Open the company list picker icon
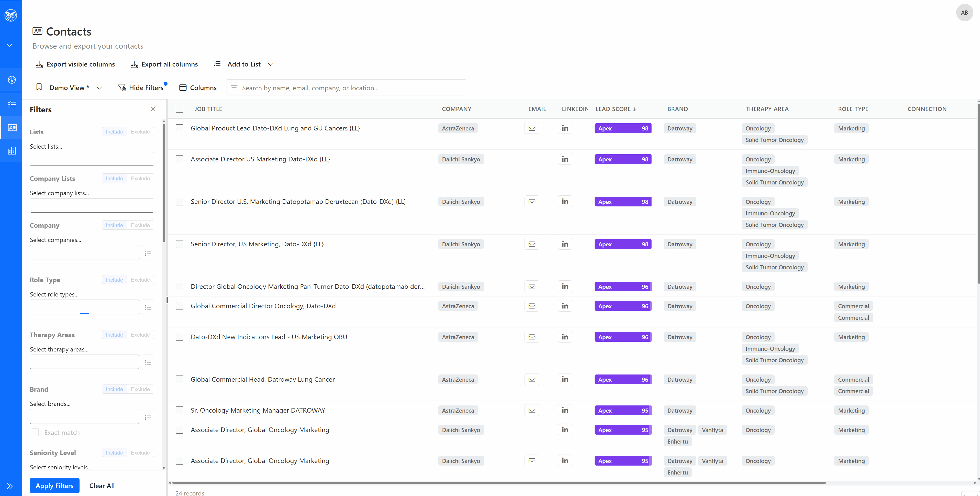Screen dimensions: 980x496 pyautogui.click(x=148, y=253)
